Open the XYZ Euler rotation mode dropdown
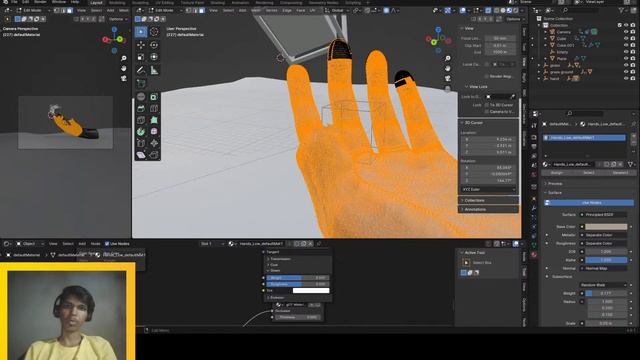Screen dimensions: 640x360 (489, 189)
